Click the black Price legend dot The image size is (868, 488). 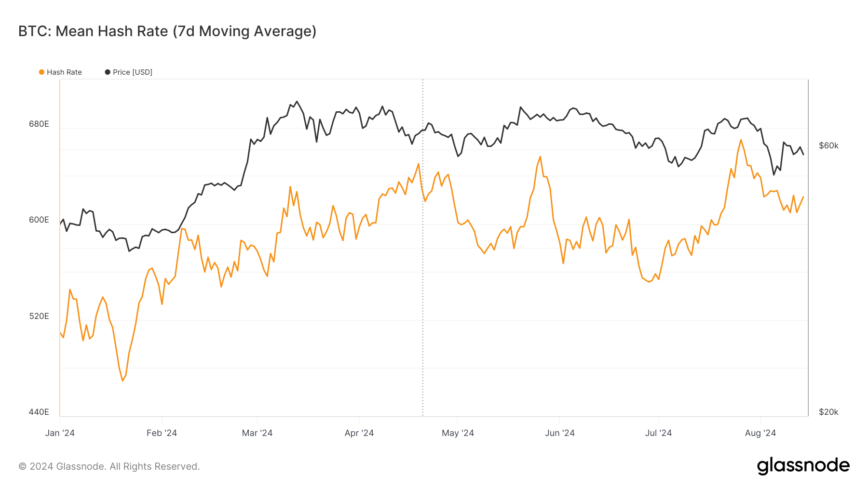(108, 72)
